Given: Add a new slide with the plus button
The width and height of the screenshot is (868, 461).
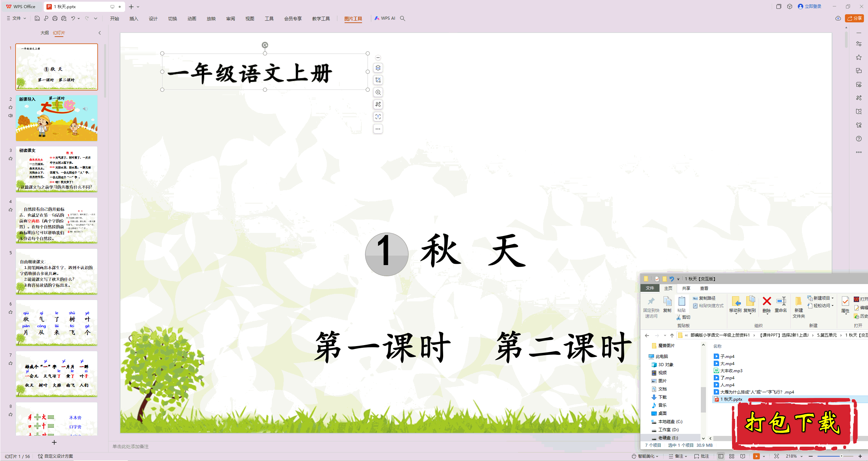Looking at the screenshot, I should pyautogui.click(x=54, y=442).
